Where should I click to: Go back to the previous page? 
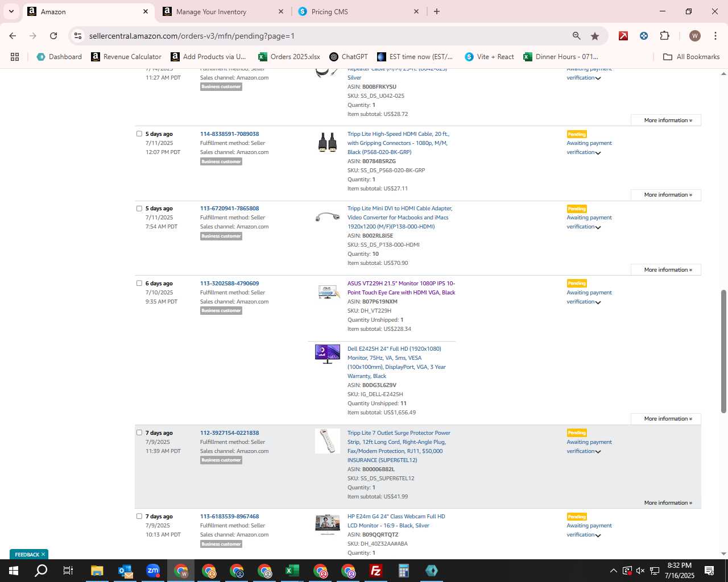click(x=13, y=36)
